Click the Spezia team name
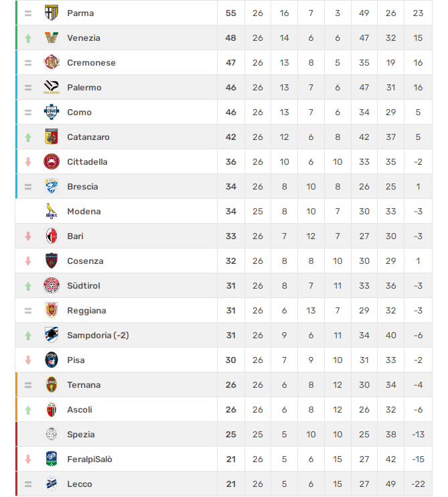 [x=81, y=435]
